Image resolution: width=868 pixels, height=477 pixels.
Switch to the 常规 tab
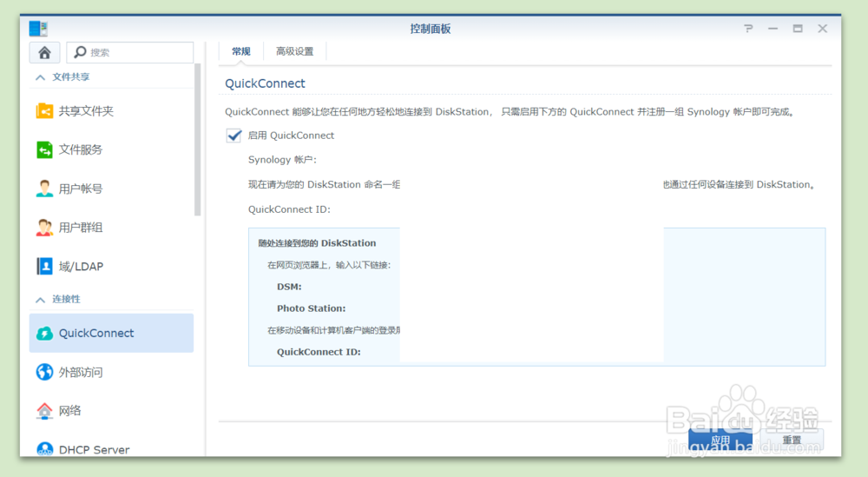(x=240, y=51)
